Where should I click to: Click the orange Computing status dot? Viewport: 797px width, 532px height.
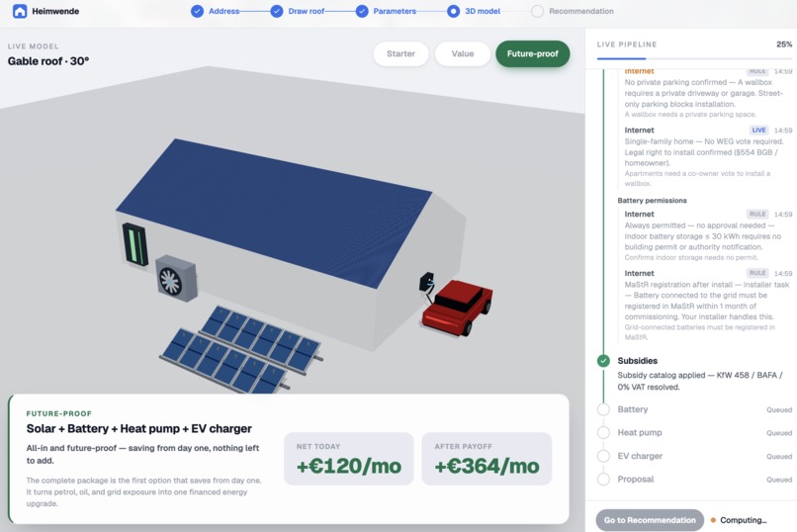point(713,520)
